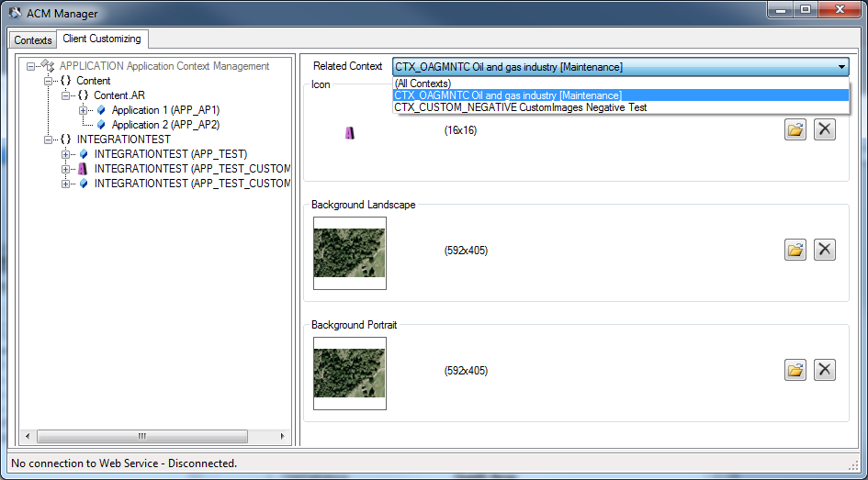Choose (All Contexts) from the dropdown list
868x480 pixels.
(422, 84)
